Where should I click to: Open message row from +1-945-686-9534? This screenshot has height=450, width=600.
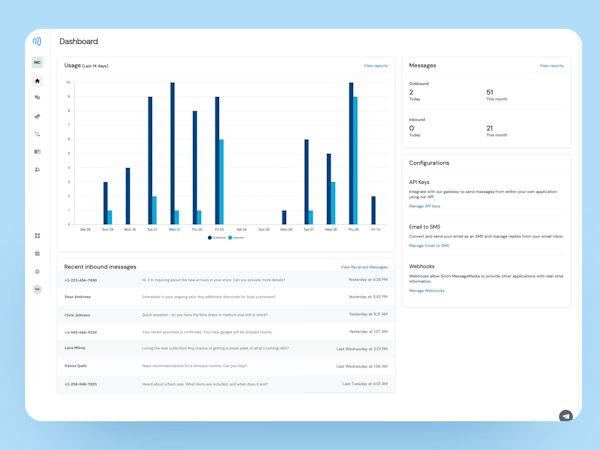(x=226, y=332)
